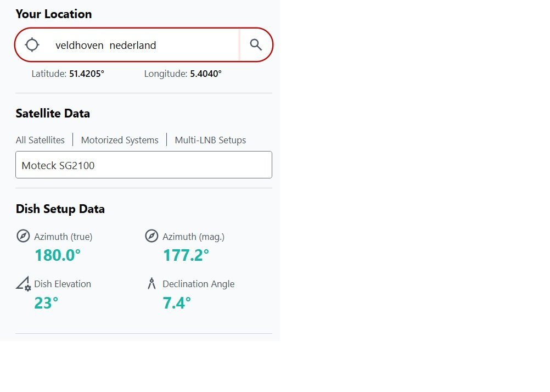Click the Satellite Data heading
550x392 pixels.
pos(53,114)
